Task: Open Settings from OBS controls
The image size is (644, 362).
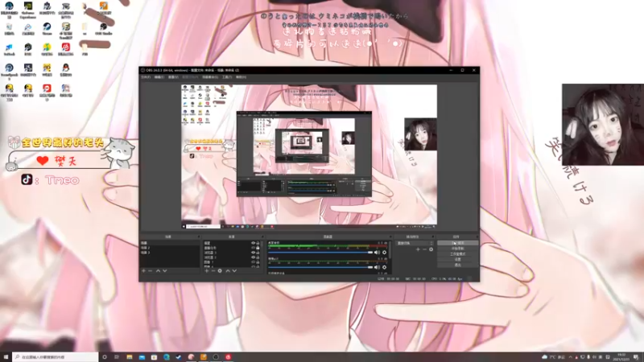Action: [457, 259]
